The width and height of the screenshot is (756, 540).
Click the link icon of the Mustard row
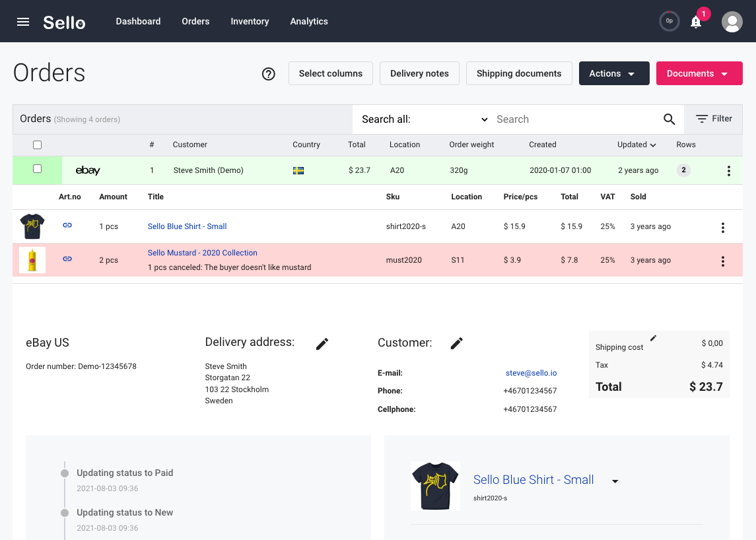(x=67, y=259)
